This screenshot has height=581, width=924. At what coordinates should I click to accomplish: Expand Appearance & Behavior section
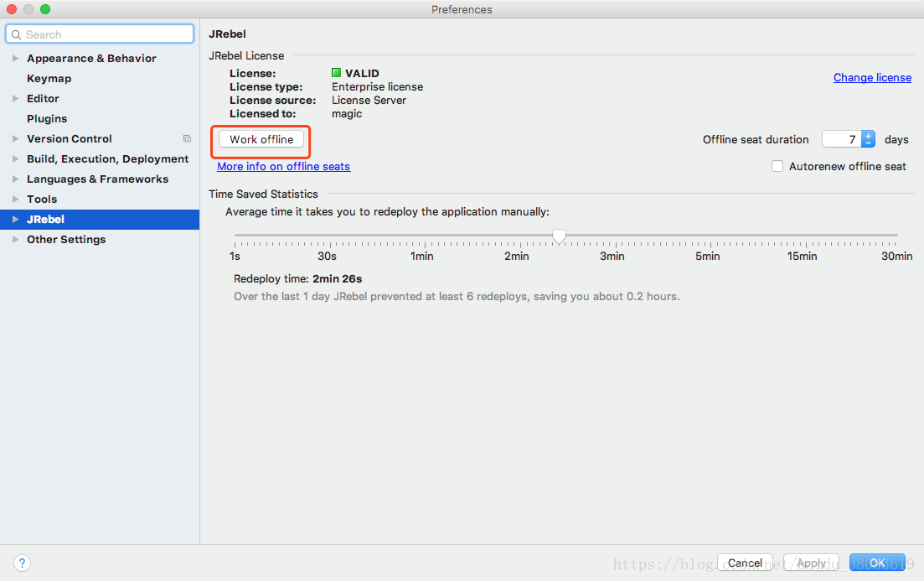[16, 59]
